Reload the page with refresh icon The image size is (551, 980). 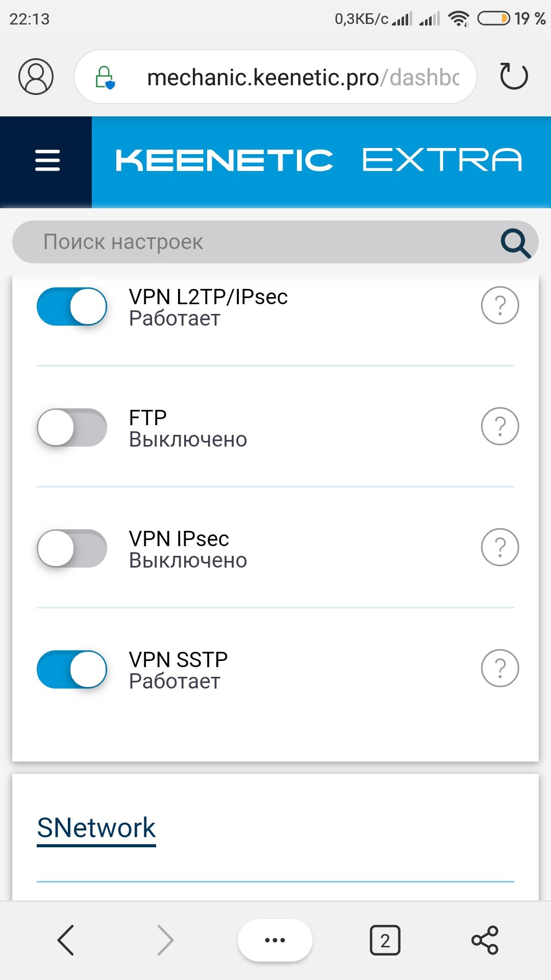pyautogui.click(x=513, y=77)
